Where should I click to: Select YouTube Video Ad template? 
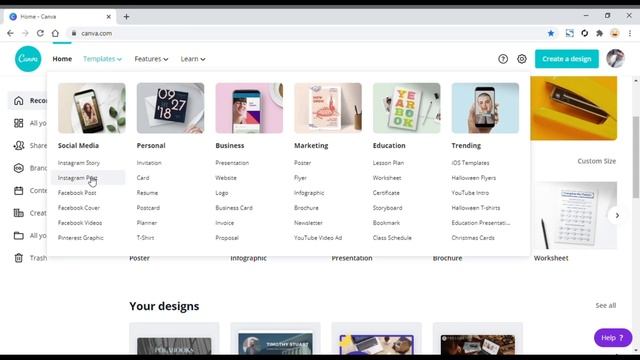(318, 238)
